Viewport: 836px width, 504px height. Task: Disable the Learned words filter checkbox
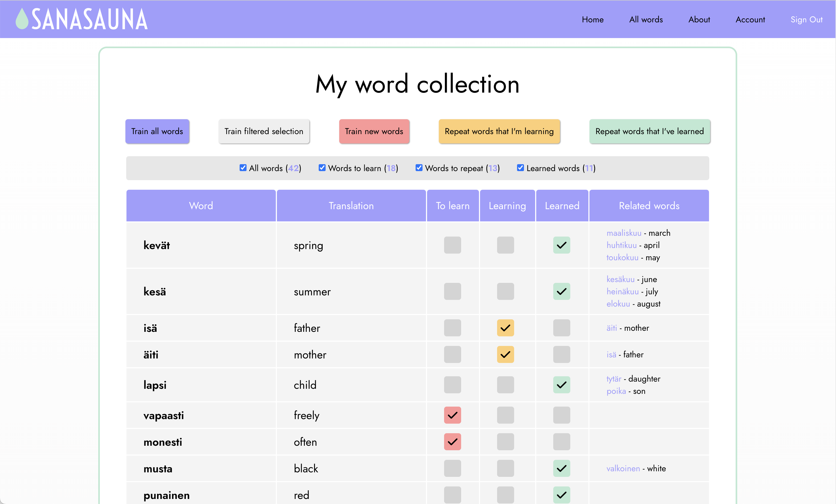tap(520, 168)
